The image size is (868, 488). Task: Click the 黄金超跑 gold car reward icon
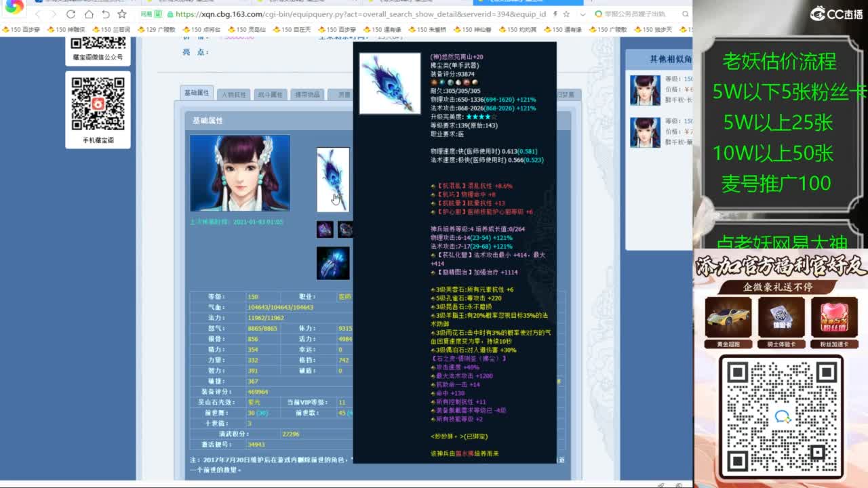coord(728,317)
